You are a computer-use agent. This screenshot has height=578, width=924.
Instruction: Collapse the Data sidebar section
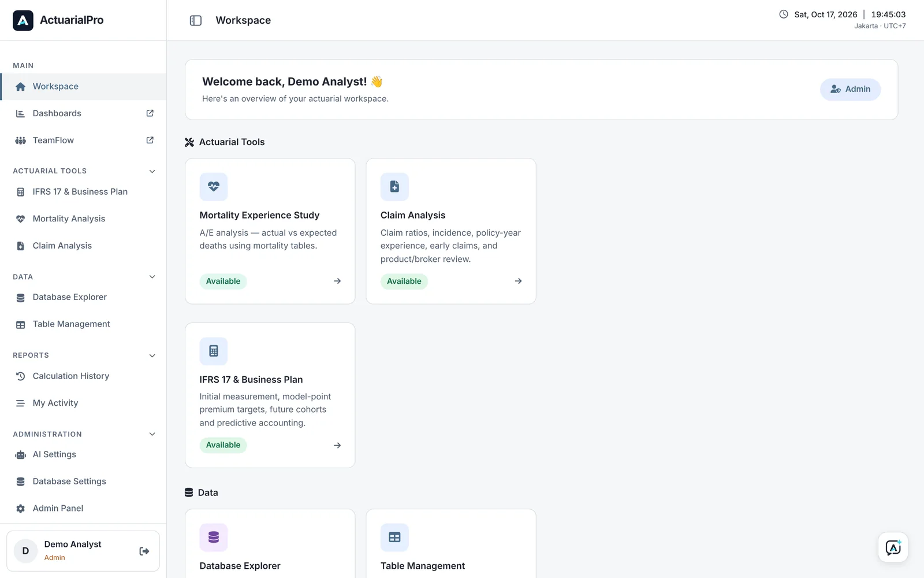(152, 277)
